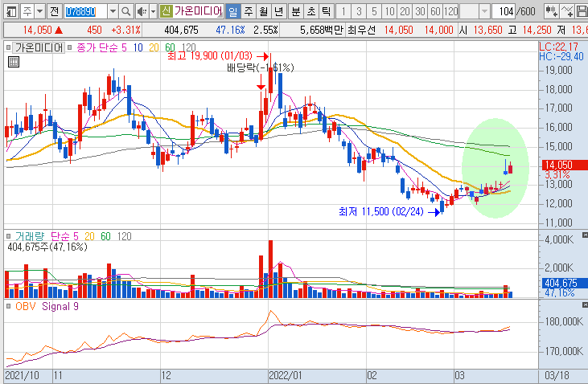The height and width of the screenshot is (384, 588).
Task: Click the stock code input field 078890
Action: (x=85, y=11)
